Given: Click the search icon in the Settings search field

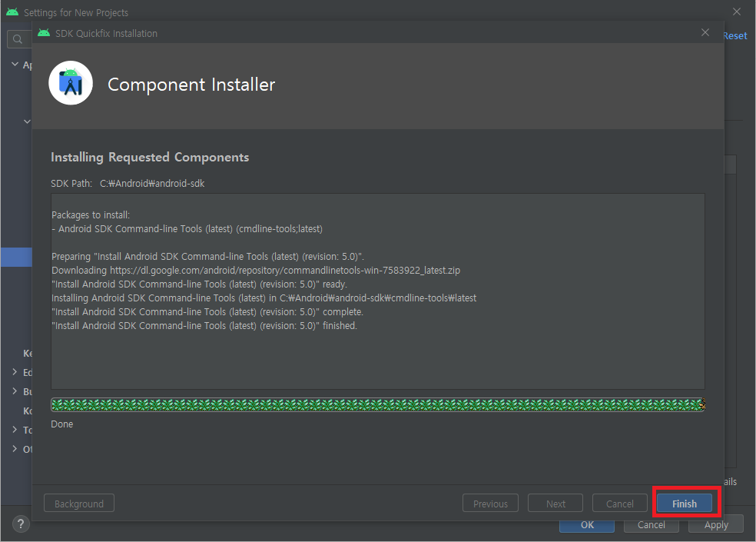Looking at the screenshot, I should tap(18, 39).
